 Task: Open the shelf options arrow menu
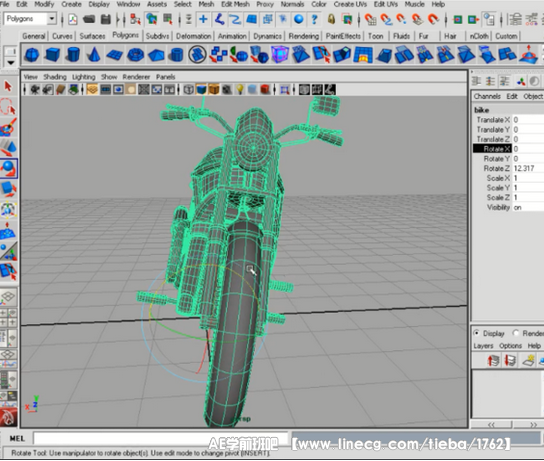[x=11, y=63]
